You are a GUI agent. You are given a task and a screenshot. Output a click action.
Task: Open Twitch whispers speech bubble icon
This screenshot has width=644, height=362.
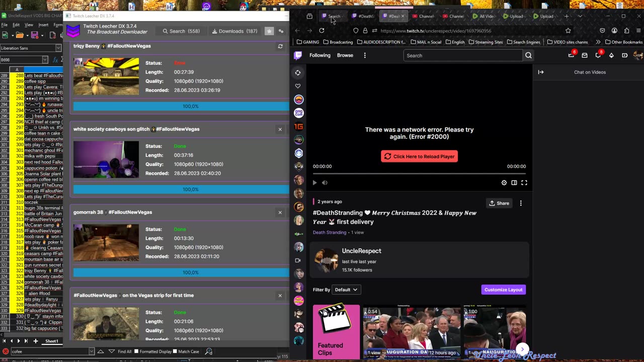pyautogui.click(x=598, y=55)
